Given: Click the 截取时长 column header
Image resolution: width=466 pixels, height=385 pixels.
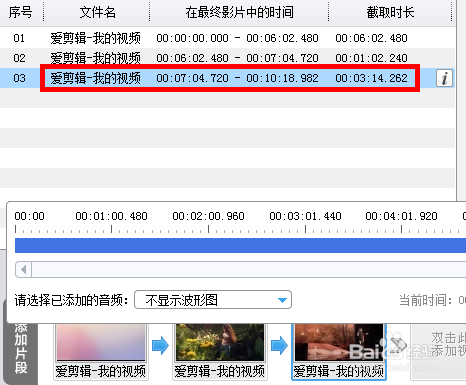Looking at the screenshot, I should coord(390,13).
